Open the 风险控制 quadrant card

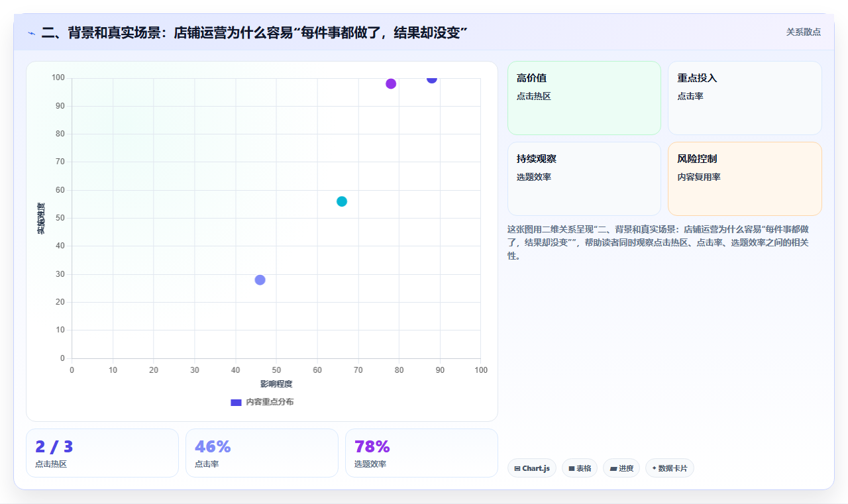tap(745, 179)
